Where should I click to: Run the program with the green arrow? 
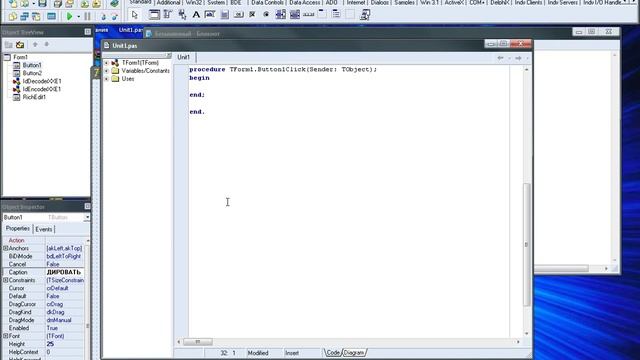click(69, 16)
